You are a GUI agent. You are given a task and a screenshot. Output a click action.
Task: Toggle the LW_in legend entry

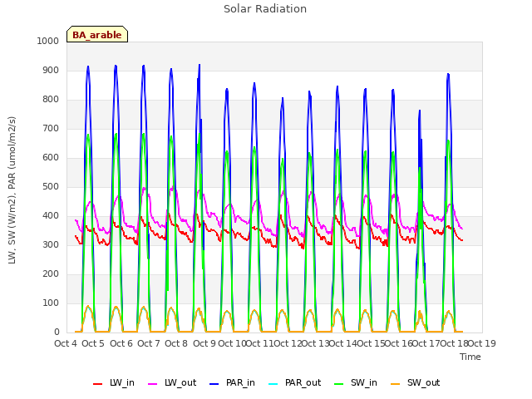pos(114,382)
